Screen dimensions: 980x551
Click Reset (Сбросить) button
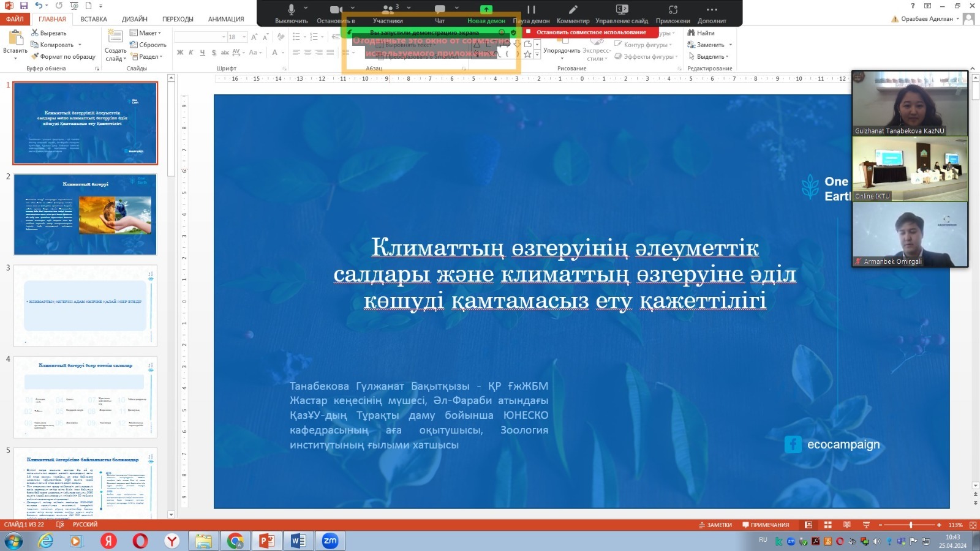pyautogui.click(x=148, y=45)
